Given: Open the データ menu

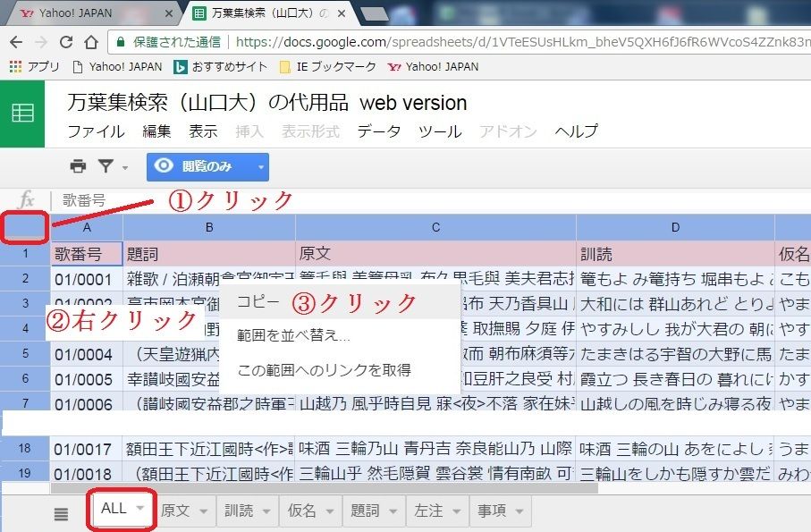Looking at the screenshot, I should 379,131.
